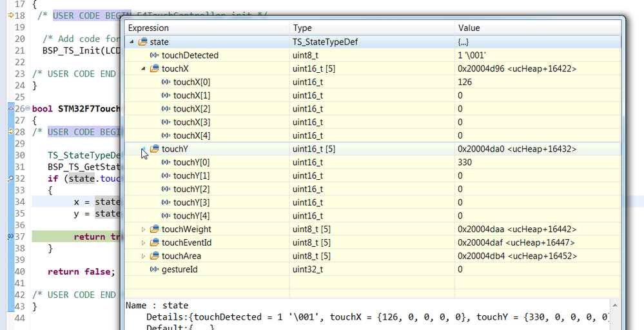Collapse the function fold at line 26
The height and width of the screenshot is (330, 644).
point(28,108)
